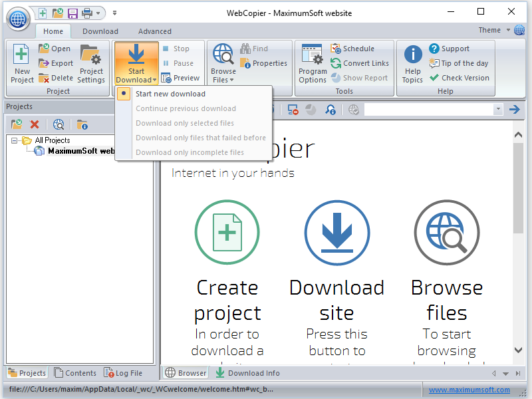Click the Start Download arrow icon
The image size is (532, 399).
click(x=136, y=55)
